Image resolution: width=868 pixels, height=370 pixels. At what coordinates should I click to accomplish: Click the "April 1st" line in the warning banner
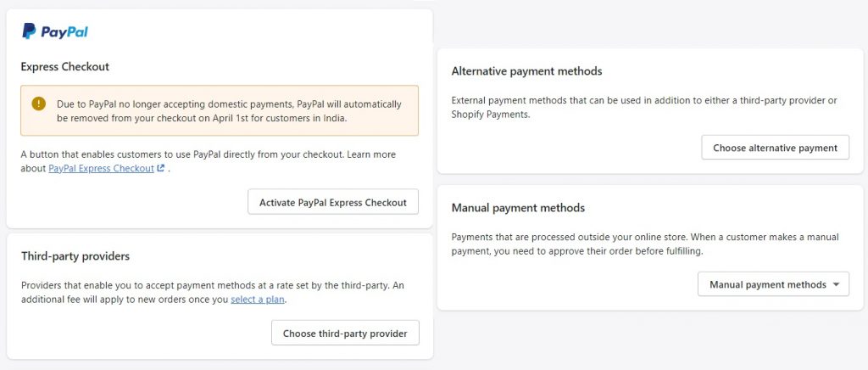(202, 119)
